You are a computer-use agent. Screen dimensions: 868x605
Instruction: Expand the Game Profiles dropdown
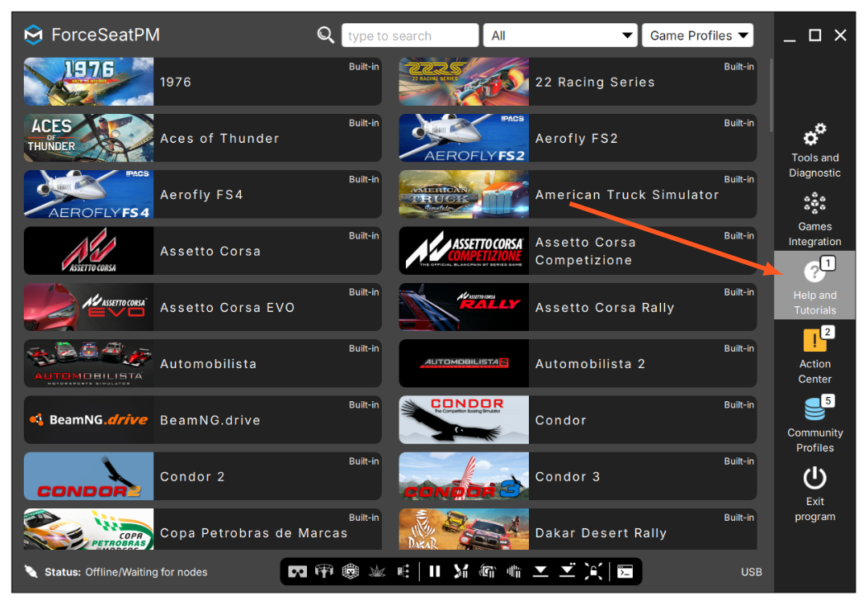point(697,35)
